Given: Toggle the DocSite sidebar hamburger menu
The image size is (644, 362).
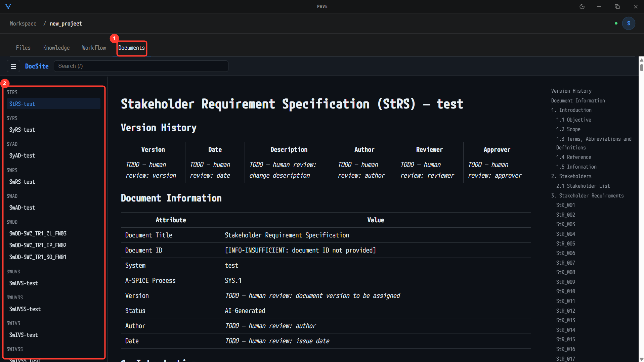Looking at the screenshot, I should click(x=13, y=66).
